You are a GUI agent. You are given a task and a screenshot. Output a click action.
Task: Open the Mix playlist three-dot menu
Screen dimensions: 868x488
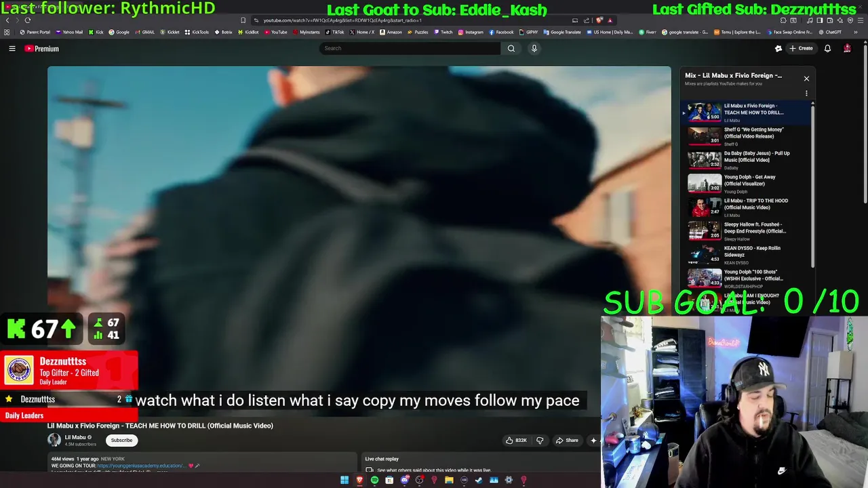(x=806, y=94)
